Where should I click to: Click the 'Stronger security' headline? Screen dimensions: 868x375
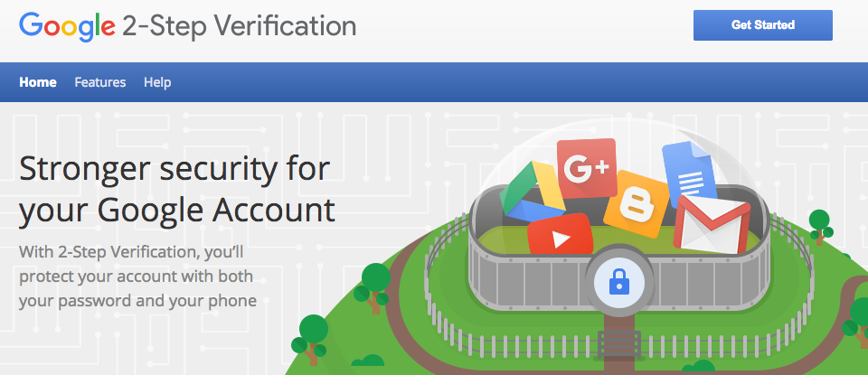pyautogui.click(x=176, y=189)
